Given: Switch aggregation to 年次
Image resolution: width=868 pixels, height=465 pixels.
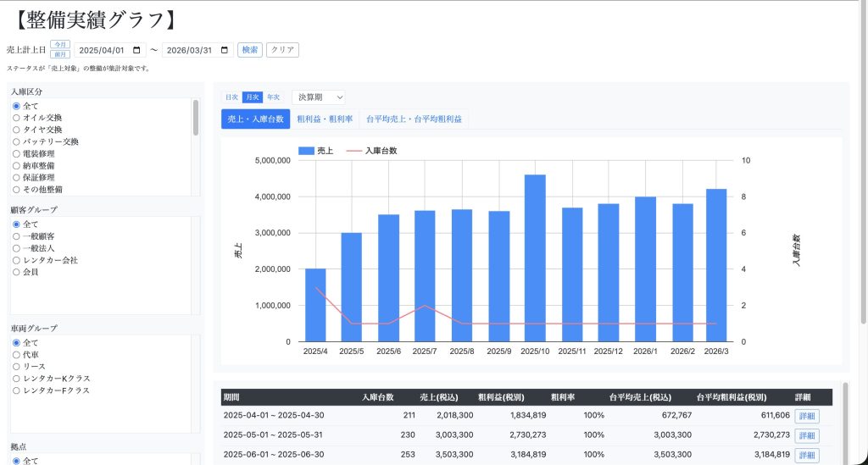Looking at the screenshot, I should click(x=273, y=97).
